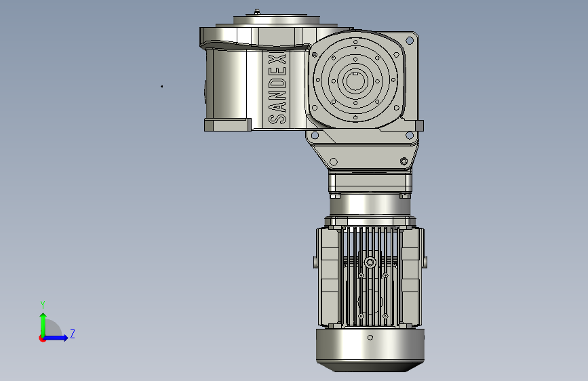Select the motor fan cover at the bottom

[370, 350]
